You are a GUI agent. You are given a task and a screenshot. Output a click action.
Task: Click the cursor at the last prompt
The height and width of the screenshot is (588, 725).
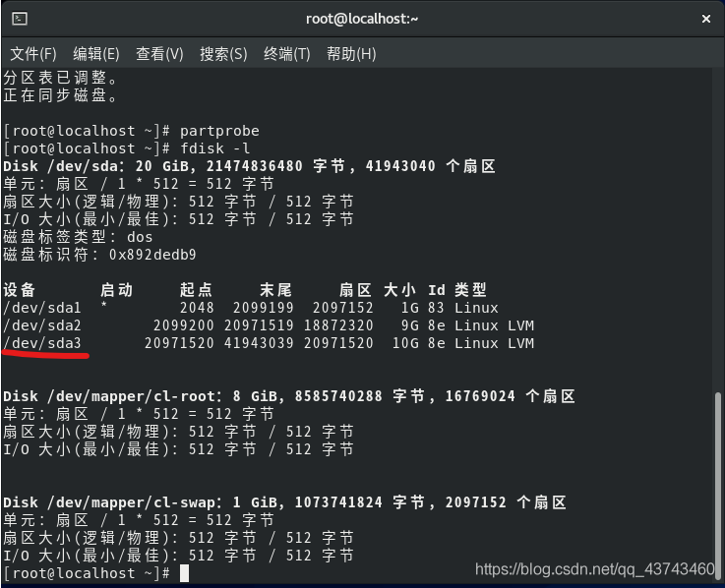pyautogui.click(x=184, y=573)
